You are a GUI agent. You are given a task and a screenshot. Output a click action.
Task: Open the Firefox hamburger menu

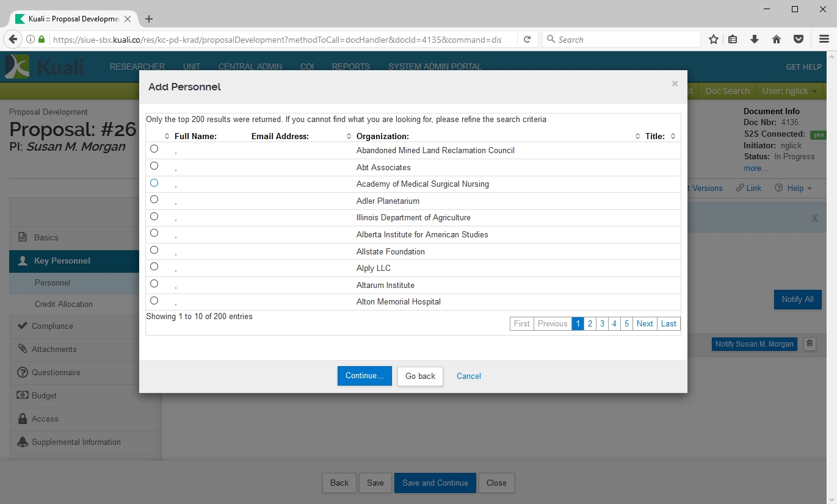coord(824,40)
